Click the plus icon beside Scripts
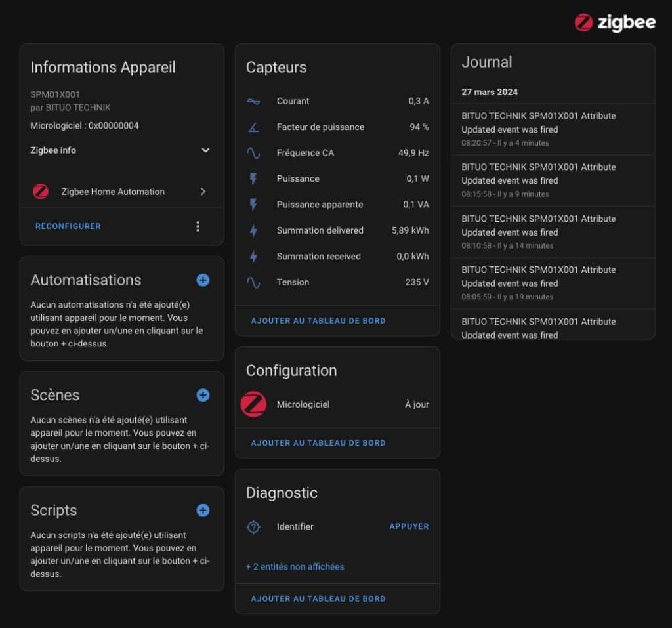This screenshot has height=628, width=672. tap(203, 511)
